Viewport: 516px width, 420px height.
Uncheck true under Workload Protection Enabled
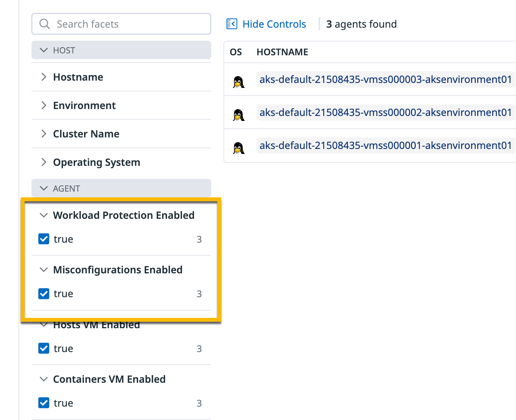tap(44, 239)
